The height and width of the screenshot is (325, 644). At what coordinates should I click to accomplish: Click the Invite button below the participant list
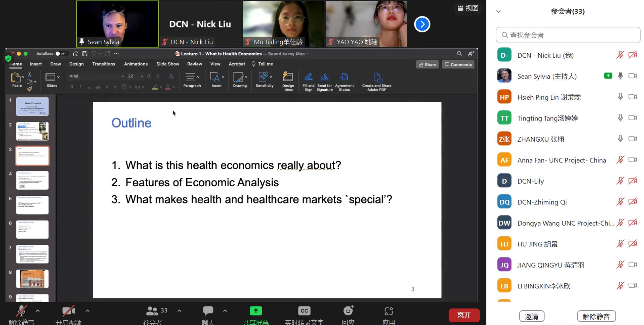[x=531, y=316]
